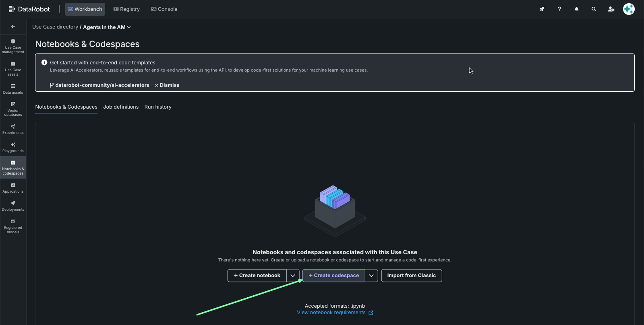
Task: Switch to the Job definitions tab
Action: [x=121, y=107]
